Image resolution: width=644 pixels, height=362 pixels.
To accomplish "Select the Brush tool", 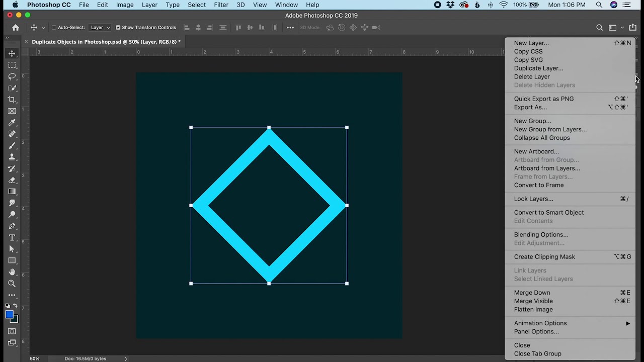I will [x=12, y=146].
